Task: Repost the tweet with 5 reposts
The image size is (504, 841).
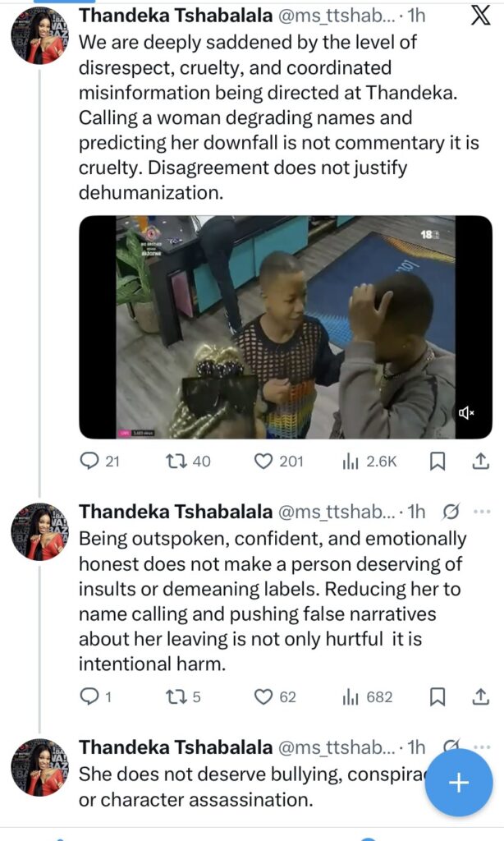Action: [x=176, y=697]
